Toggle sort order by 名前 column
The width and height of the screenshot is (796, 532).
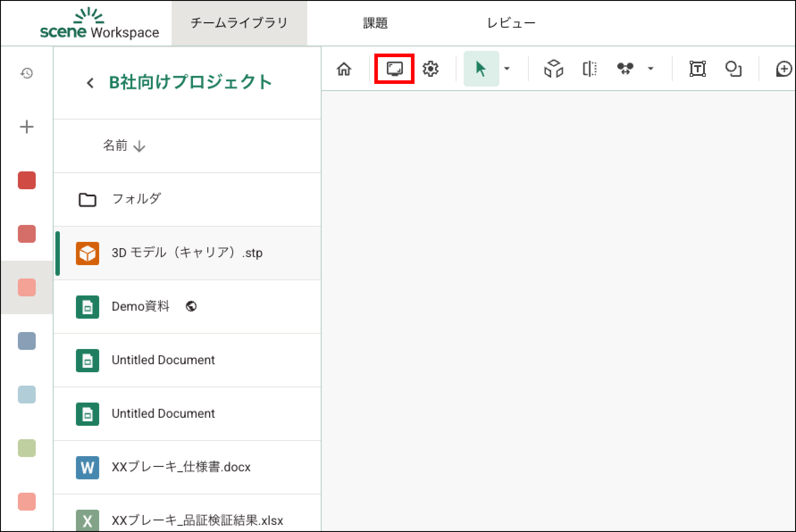pyautogui.click(x=124, y=146)
